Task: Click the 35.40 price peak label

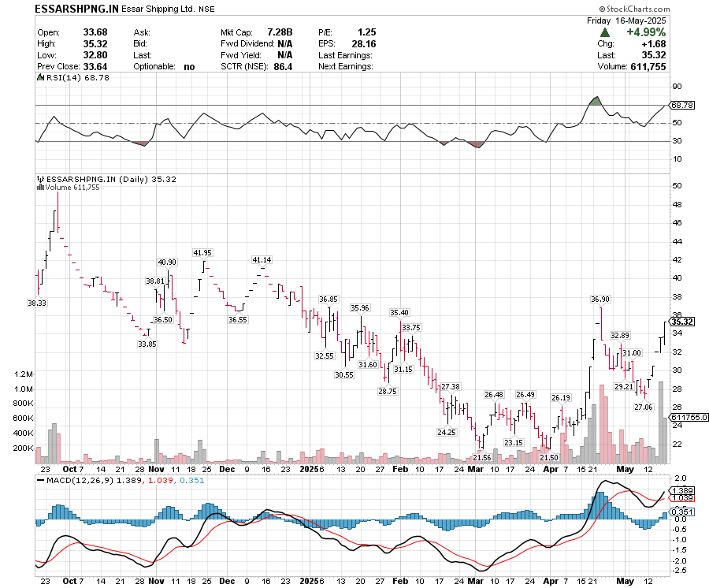Action: click(399, 313)
